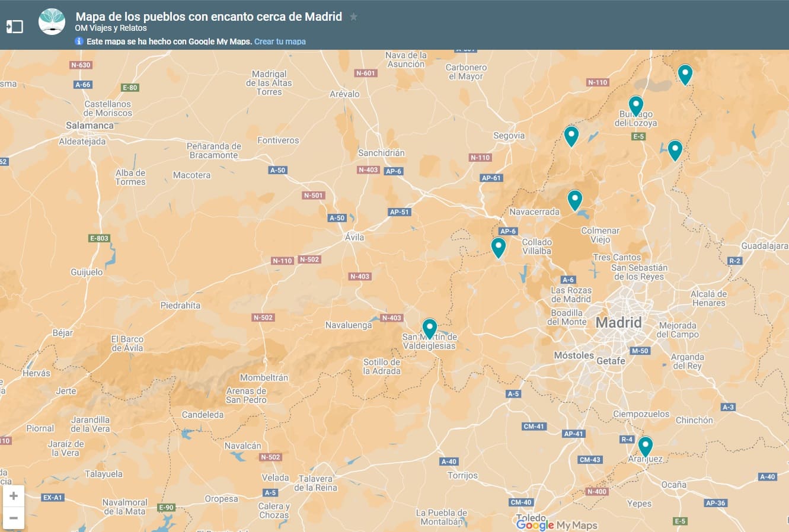
Task: Click the Chinchón label
Action: (x=694, y=420)
